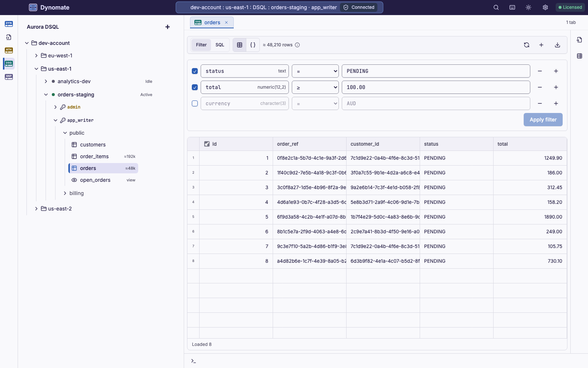The image size is (588, 368).
Task: Show row count info icon
Action: point(298,45)
